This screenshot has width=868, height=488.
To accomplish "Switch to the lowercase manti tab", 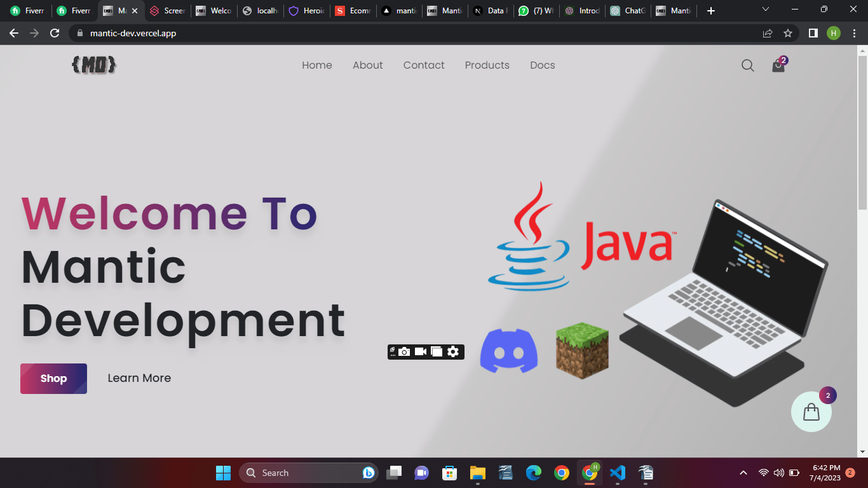I will (x=399, y=11).
